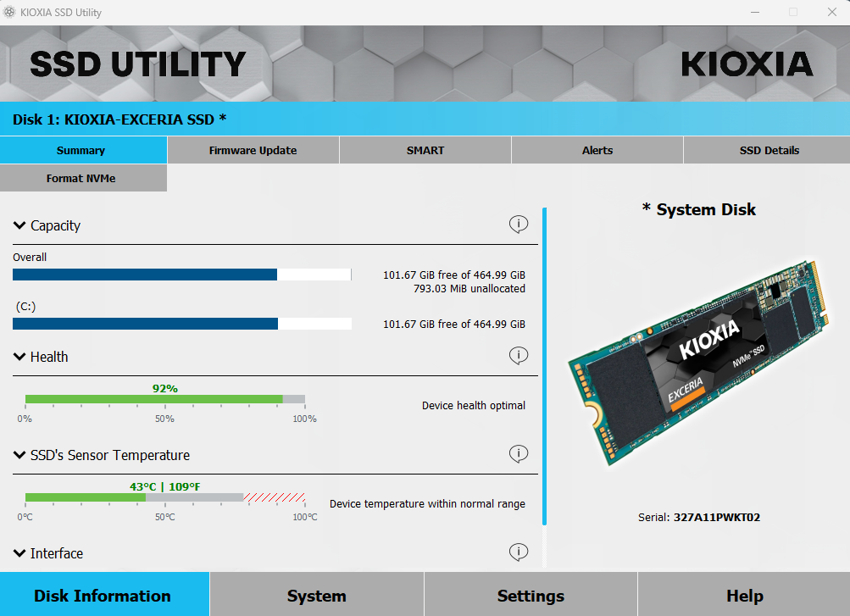Select the Disk Information bottom tab

(x=104, y=594)
